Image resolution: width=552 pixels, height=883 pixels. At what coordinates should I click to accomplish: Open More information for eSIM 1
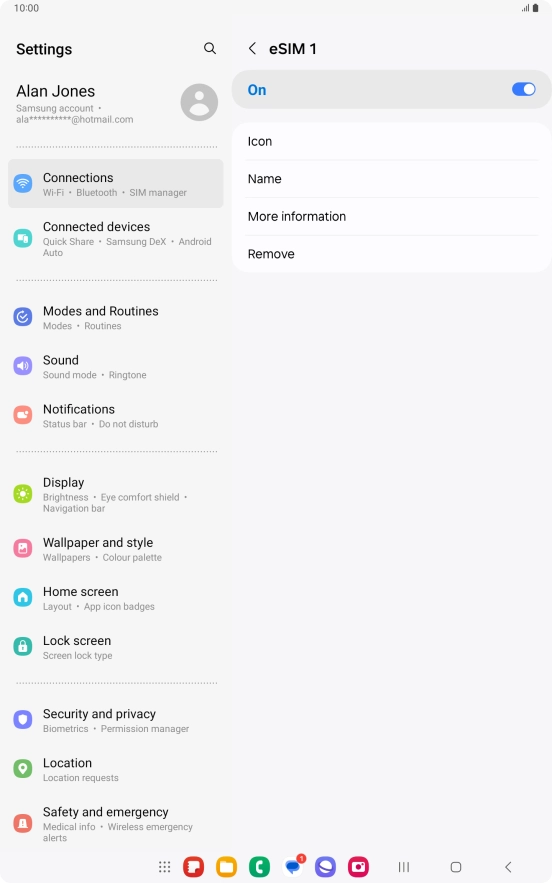tap(391, 216)
